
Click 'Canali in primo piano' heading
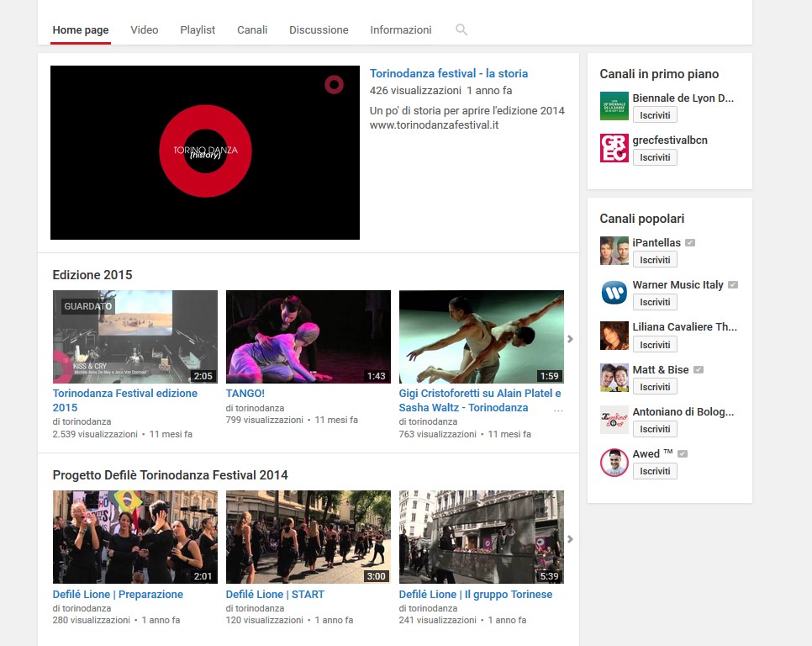[x=659, y=74]
